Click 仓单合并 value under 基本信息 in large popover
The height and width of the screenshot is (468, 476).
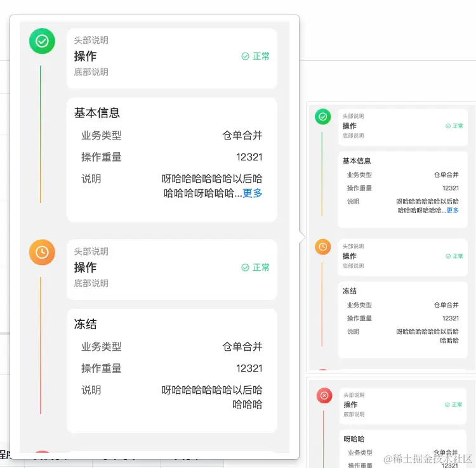coord(242,135)
